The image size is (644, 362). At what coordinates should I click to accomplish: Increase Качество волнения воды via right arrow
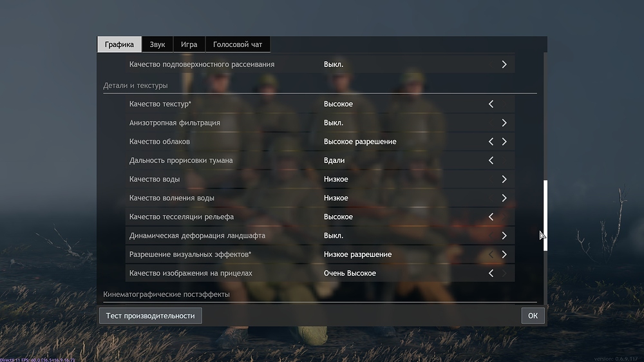point(504,198)
